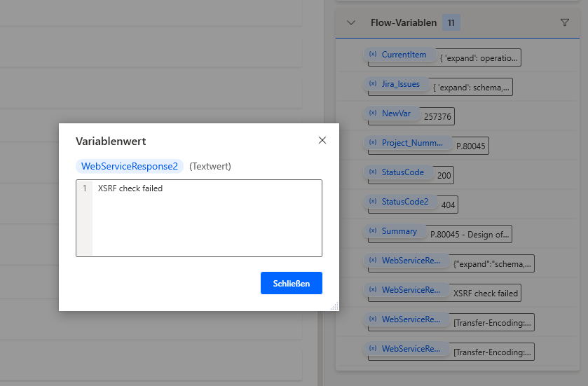588x386 pixels.
Task: Click the StatusCode2 value 404
Action: (x=448, y=205)
